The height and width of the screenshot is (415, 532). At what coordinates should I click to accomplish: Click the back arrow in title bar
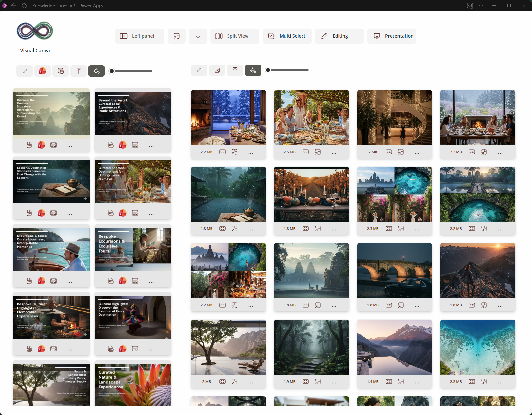[14, 6]
